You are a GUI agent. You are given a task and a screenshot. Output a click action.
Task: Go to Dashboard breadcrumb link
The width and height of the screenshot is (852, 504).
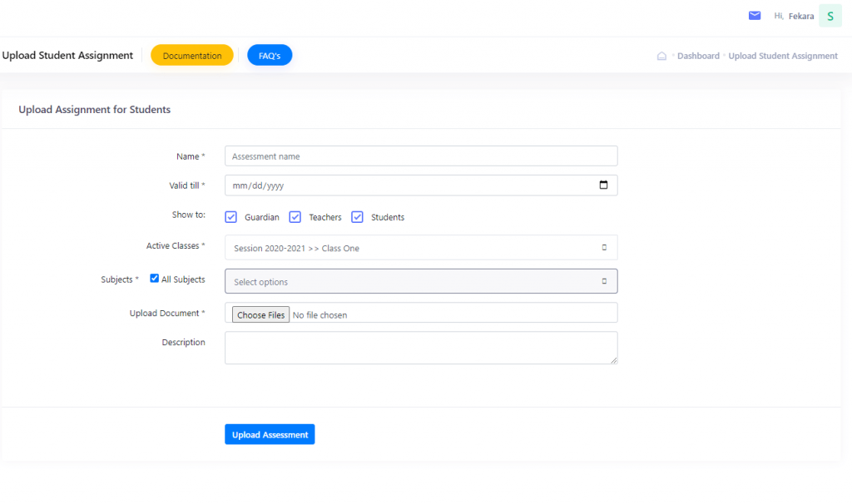(698, 57)
